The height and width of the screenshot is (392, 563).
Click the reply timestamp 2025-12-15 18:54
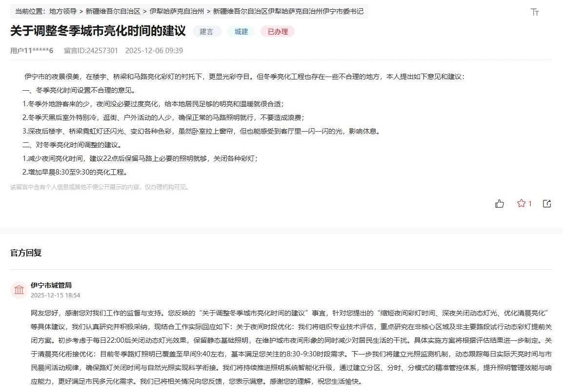(x=55, y=295)
